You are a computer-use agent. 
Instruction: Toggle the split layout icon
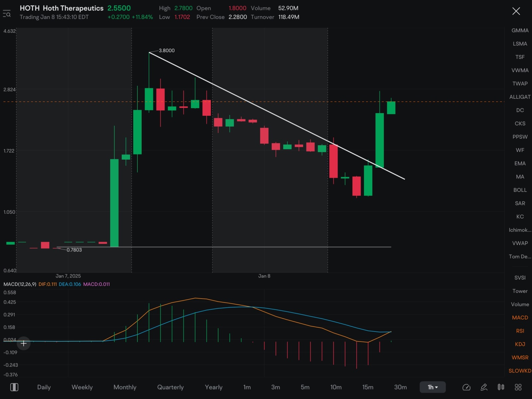(x=14, y=387)
